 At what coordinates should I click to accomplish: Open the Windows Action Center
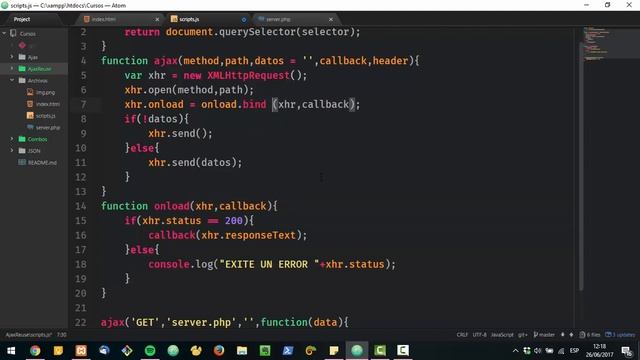[x=627, y=351]
